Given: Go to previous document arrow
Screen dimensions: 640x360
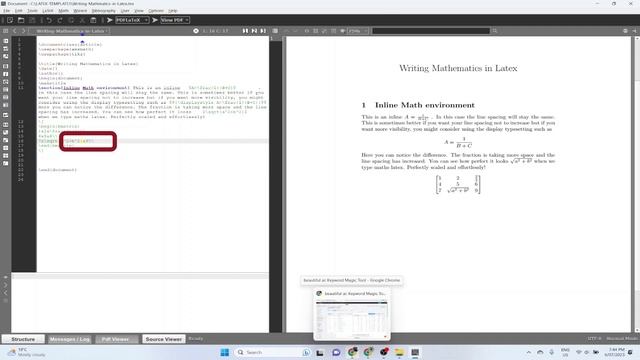Looking at the screenshot, I should click(x=15, y=31).
